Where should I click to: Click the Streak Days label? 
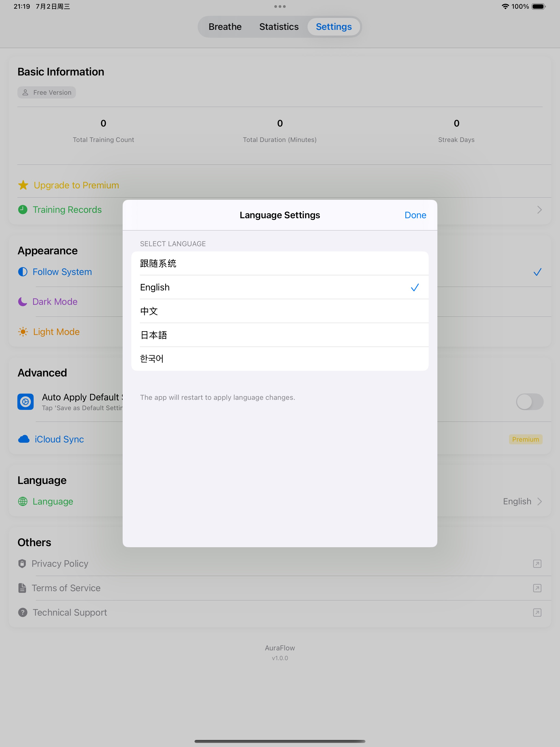click(x=456, y=140)
